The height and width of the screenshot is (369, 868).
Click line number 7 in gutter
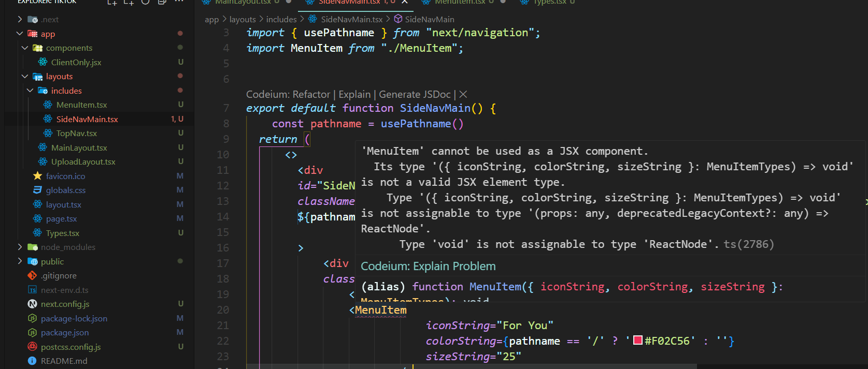226,108
